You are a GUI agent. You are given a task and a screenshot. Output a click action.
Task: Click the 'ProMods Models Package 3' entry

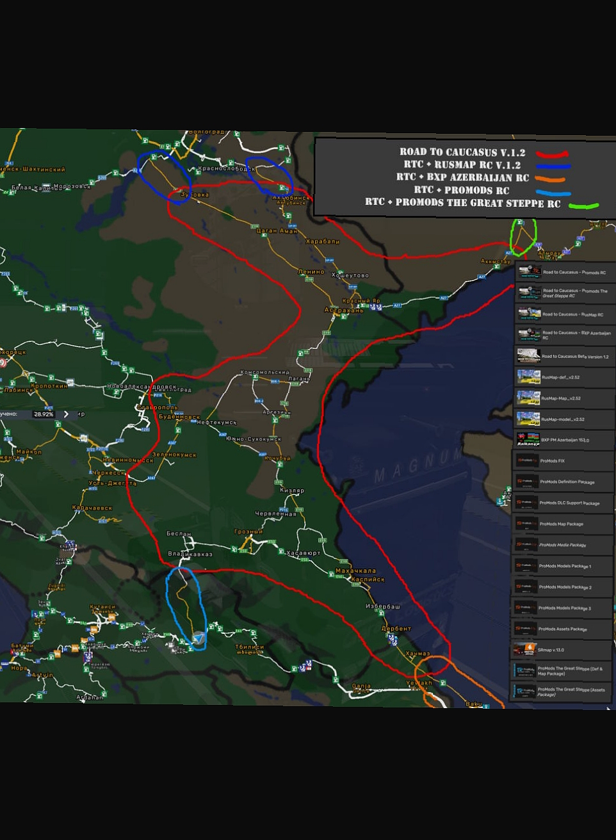click(x=562, y=608)
